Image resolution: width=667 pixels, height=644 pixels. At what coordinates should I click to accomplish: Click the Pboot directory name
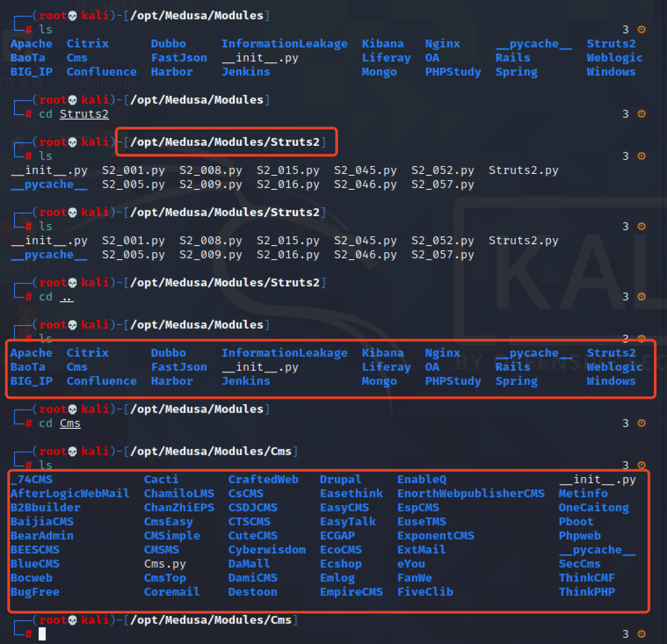[x=576, y=522]
